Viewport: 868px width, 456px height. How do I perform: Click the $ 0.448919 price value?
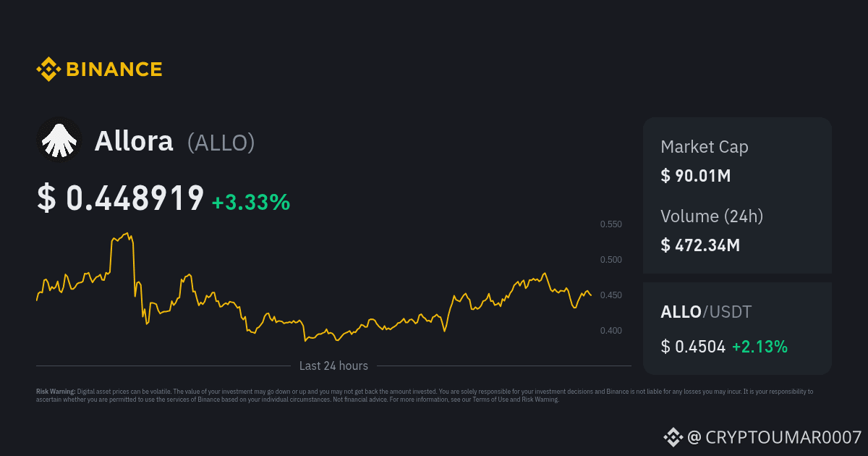[121, 198]
